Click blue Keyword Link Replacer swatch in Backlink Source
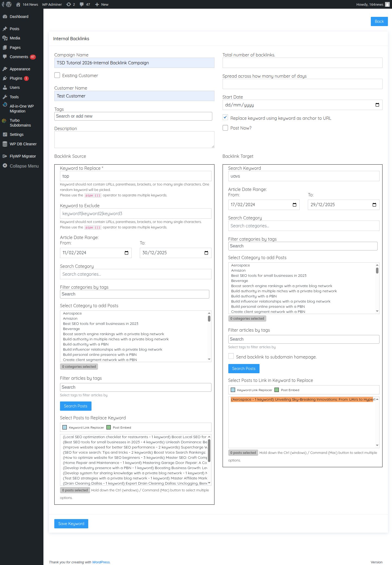The width and height of the screenshot is (392, 565). coord(65,427)
